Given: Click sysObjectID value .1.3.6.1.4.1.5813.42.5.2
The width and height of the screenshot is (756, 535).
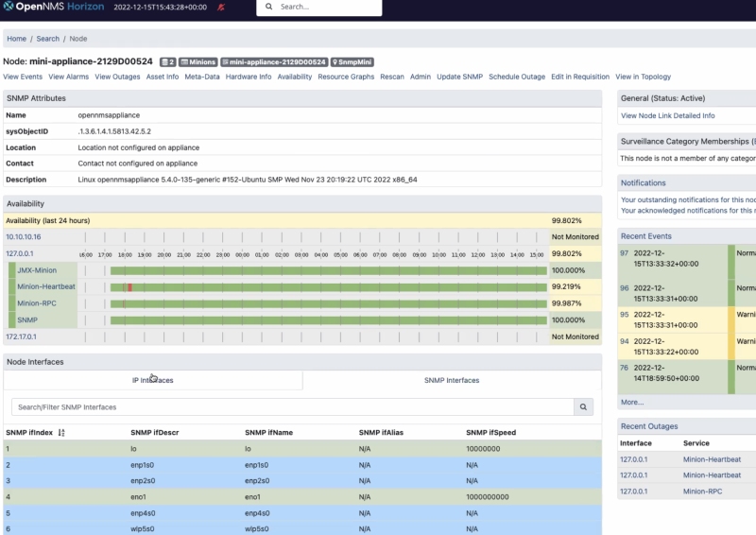Looking at the screenshot, I should (114, 131).
